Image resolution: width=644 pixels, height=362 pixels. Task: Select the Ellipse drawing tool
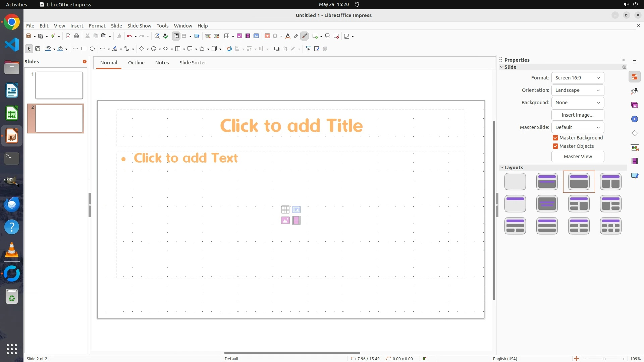coord(92,49)
